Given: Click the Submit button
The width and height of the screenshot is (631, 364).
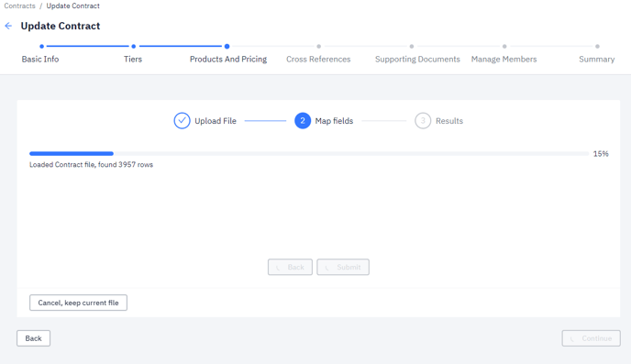Looking at the screenshot, I should (x=343, y=267).
